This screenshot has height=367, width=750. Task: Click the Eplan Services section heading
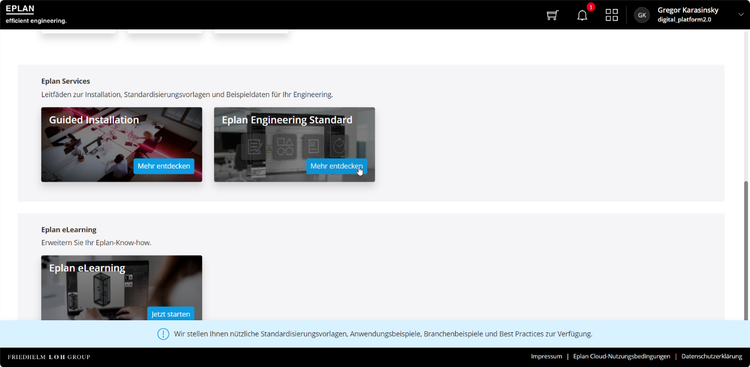coord(66,81)
